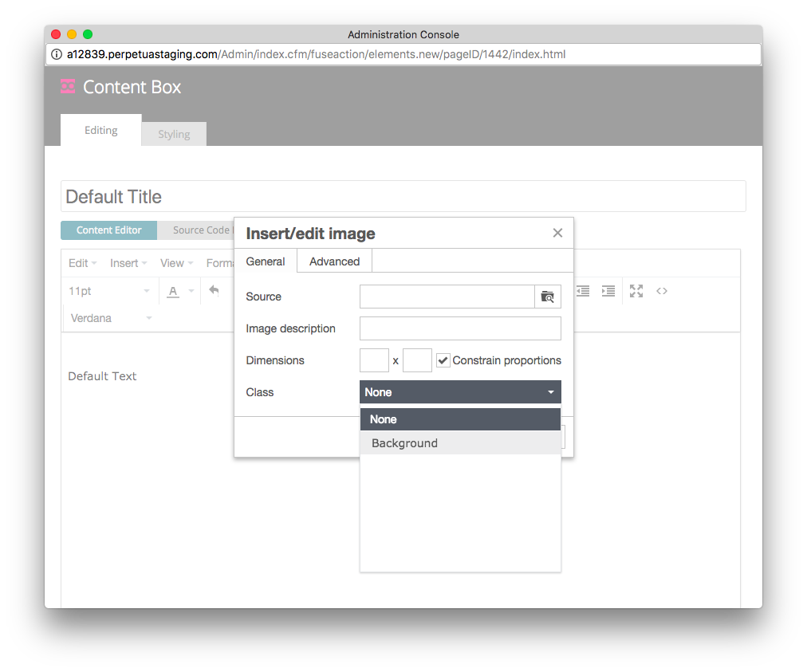
Task: Select Background in the class list
Action: click(x=460, y=443)
